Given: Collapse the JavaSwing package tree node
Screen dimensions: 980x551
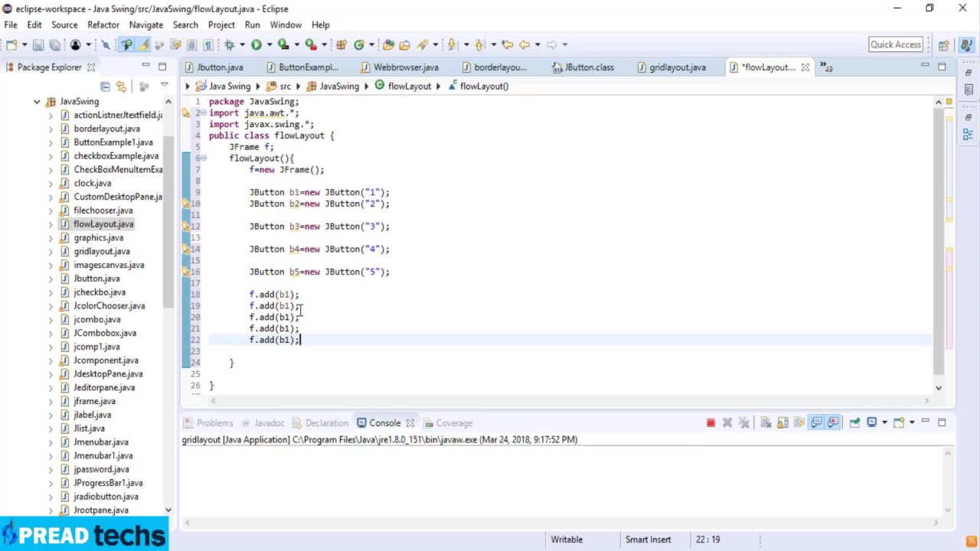Looking at the screenshot, I should coord(37,102).
